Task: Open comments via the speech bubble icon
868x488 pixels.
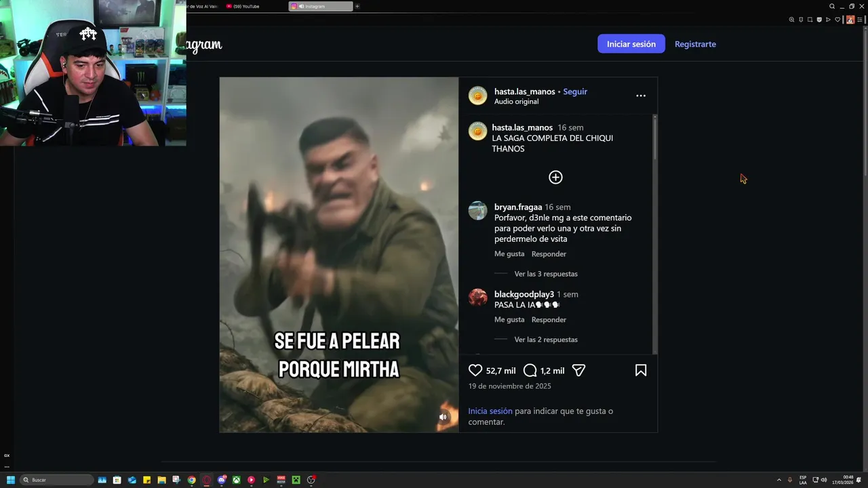Action: pyautogui.click(x=530, y=370)
